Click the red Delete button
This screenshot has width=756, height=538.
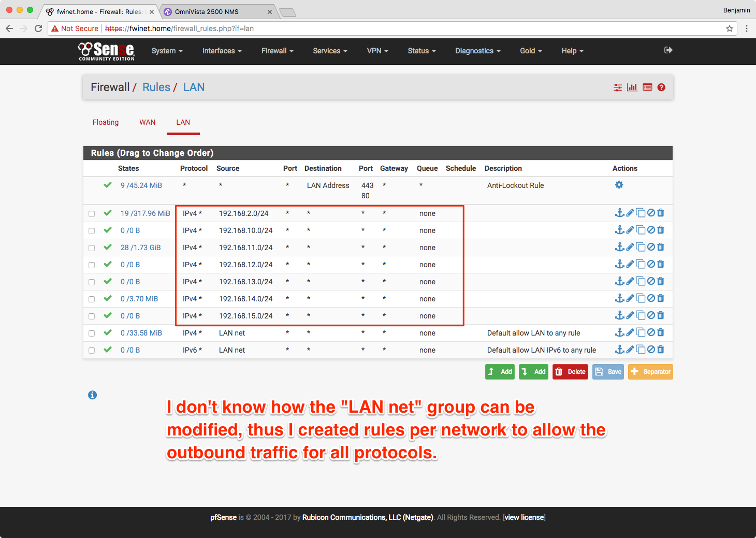(570, 372)
